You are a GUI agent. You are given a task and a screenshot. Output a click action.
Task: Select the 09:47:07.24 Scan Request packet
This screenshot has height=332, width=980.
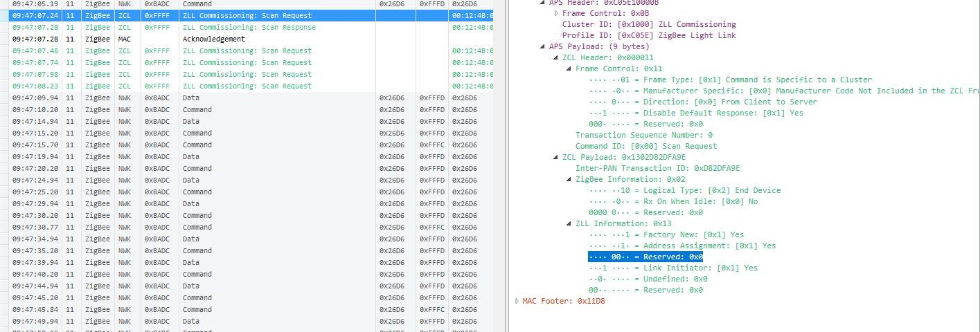[247, 15]
